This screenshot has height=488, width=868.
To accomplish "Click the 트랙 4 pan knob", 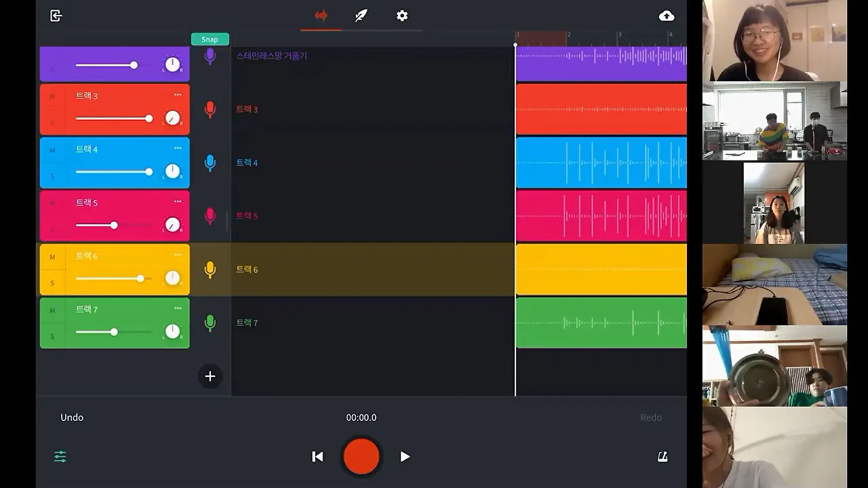I will pos(173,171).
